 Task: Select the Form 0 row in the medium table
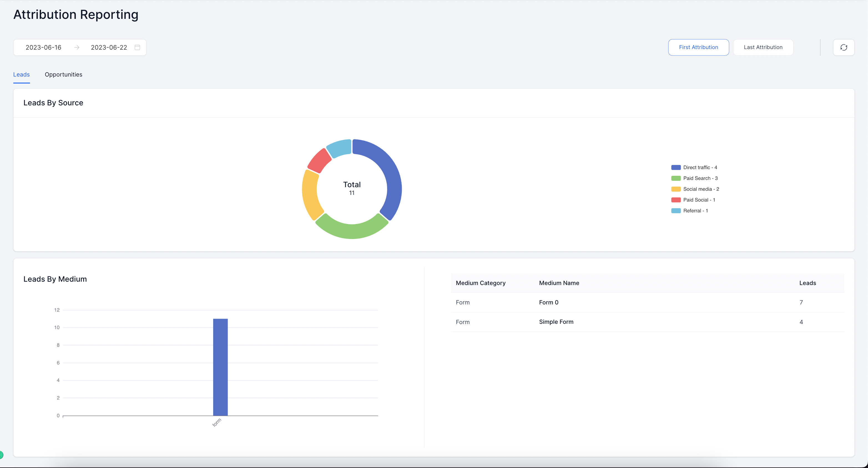548,302
